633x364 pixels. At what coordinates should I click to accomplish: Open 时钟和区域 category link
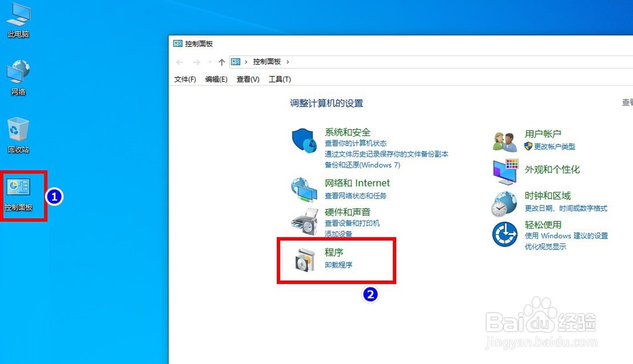(548, 196)
